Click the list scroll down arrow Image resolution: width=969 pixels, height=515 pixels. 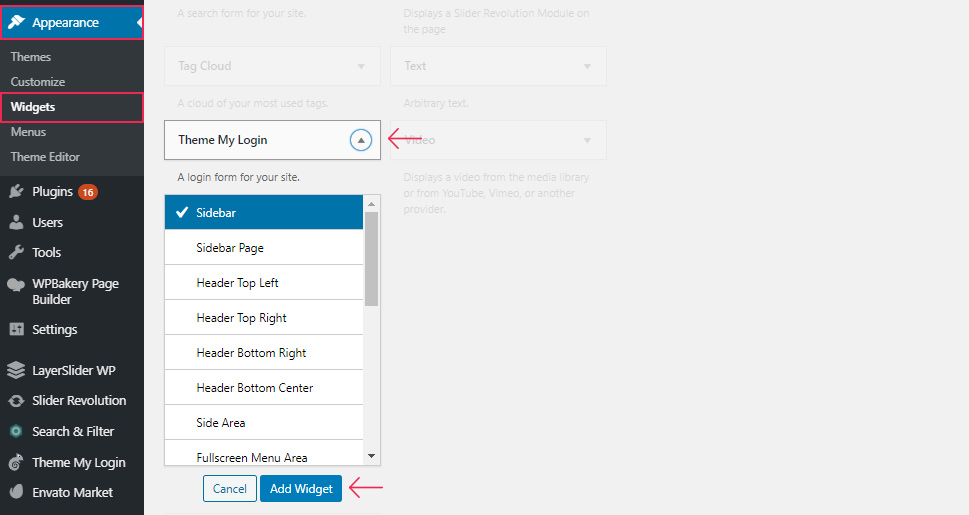click(371, 456)
